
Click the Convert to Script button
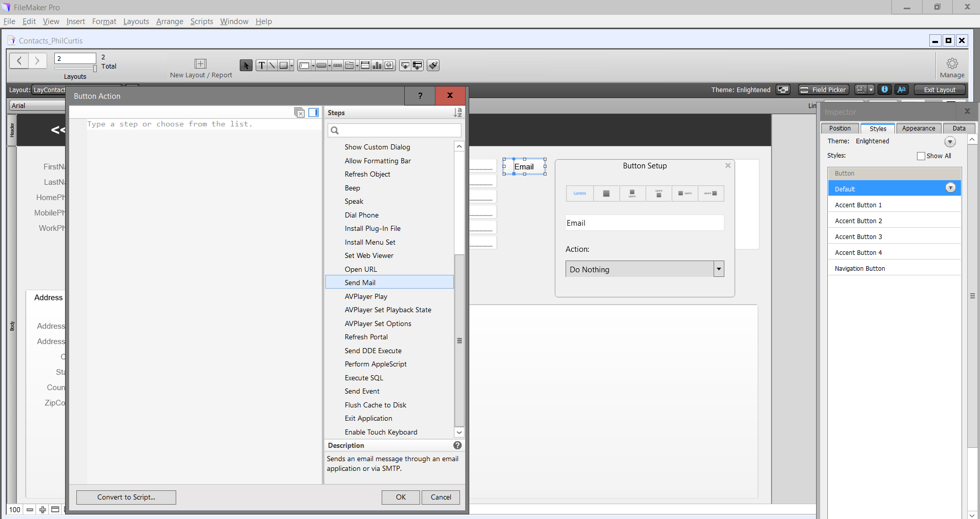click(126, 497)
